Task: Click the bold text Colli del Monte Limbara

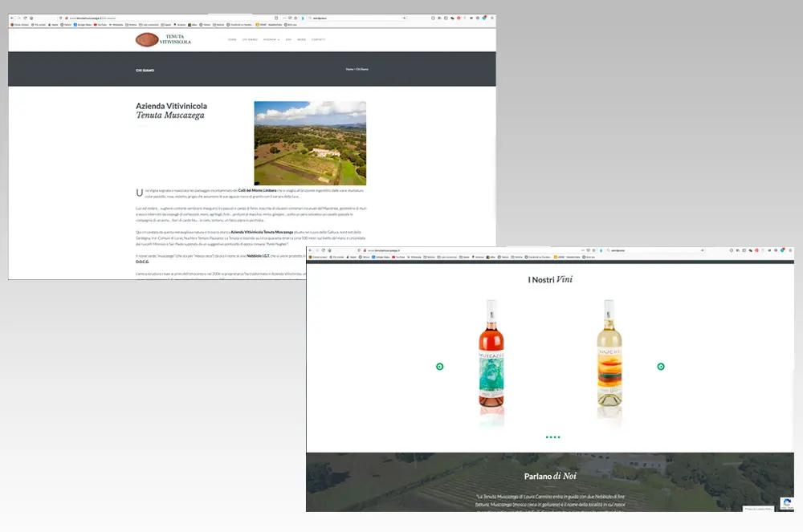Action: click(x=257, y=190)
